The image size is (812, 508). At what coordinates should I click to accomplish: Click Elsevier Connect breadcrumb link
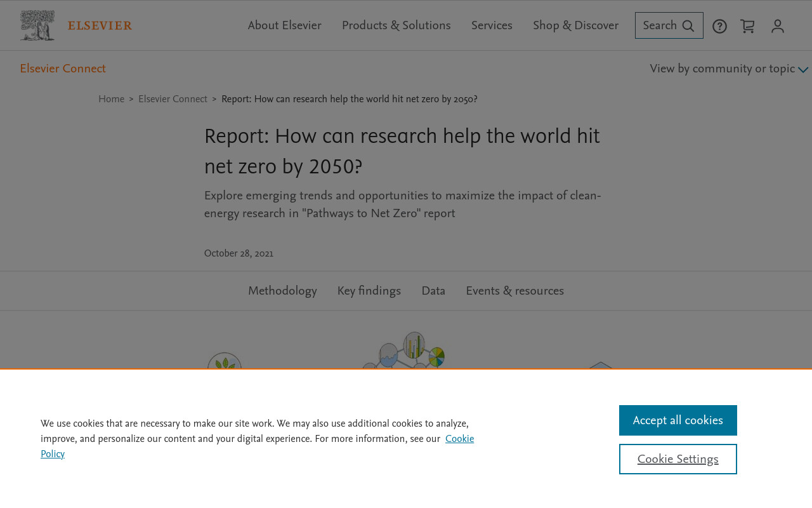[173, 99]
